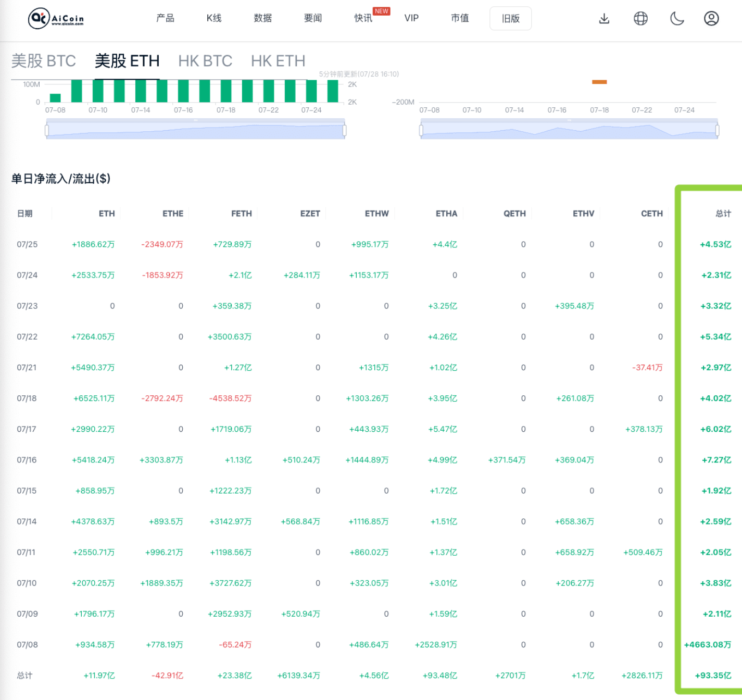Open the 数据 menu

click(263, 18)
